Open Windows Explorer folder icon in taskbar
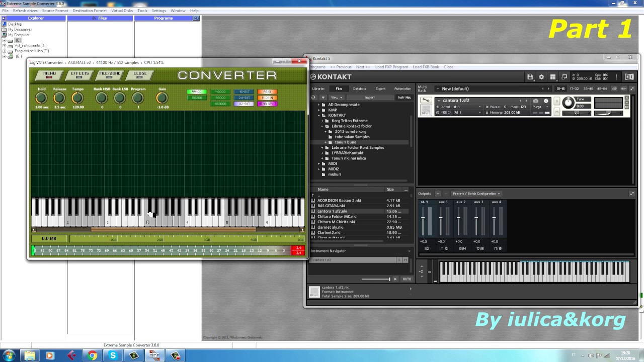This screenshot has width=644, height=362. click(30, 355)
